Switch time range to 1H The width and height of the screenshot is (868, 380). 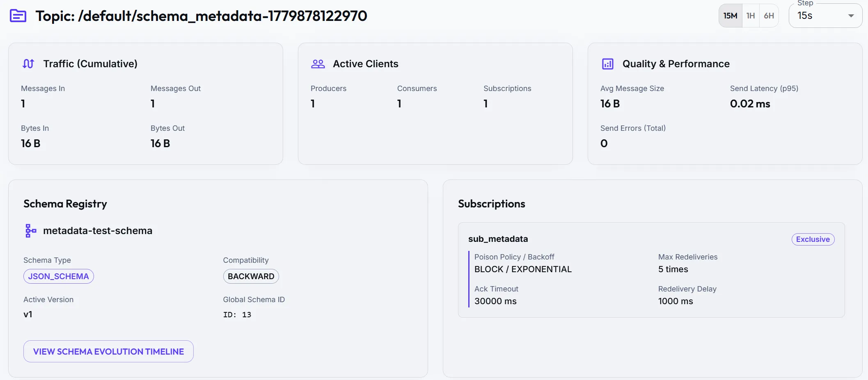click(751, 16)
